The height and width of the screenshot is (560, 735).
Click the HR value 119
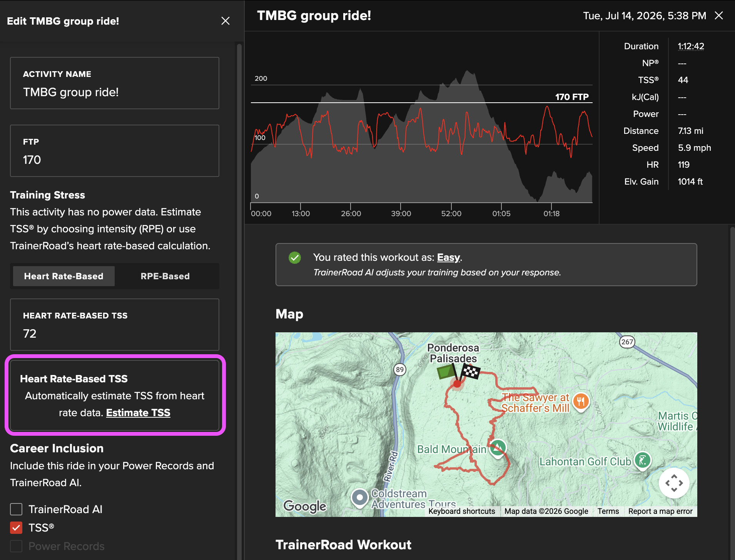click(x=684, y=165)
